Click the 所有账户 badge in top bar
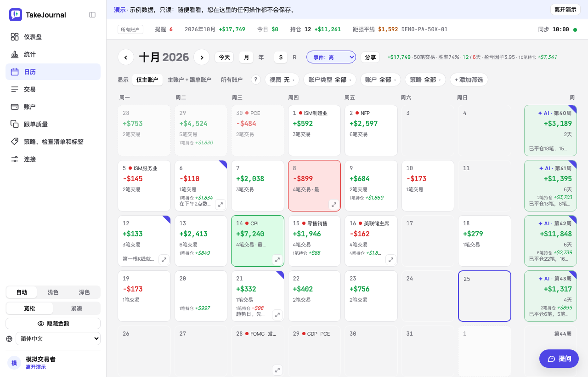 [130, 29]
